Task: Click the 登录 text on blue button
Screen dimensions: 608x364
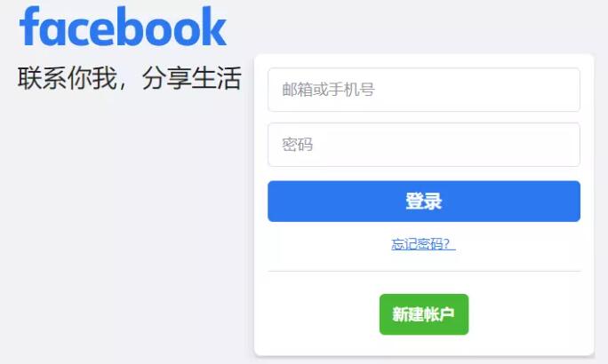Action: (424, 202)
